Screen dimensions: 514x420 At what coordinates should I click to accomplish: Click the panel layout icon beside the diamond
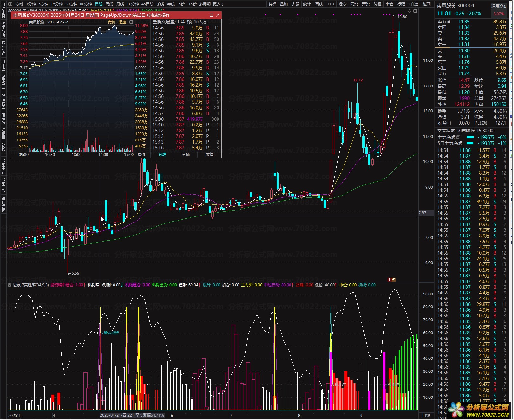[x=415, y=11]
